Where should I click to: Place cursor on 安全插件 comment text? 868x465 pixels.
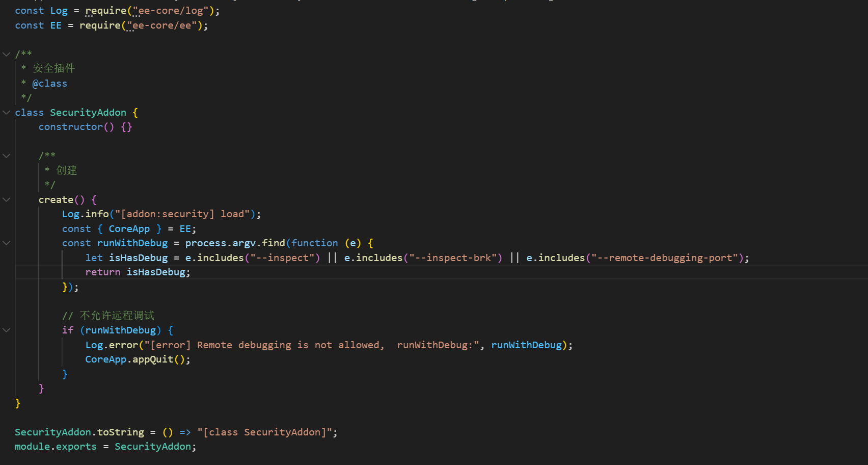tap(54, 68)
